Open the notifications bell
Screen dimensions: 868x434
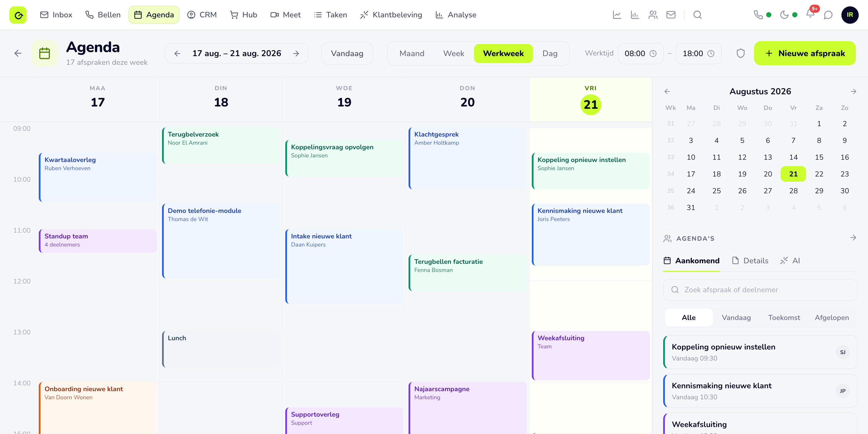point(810,14)
